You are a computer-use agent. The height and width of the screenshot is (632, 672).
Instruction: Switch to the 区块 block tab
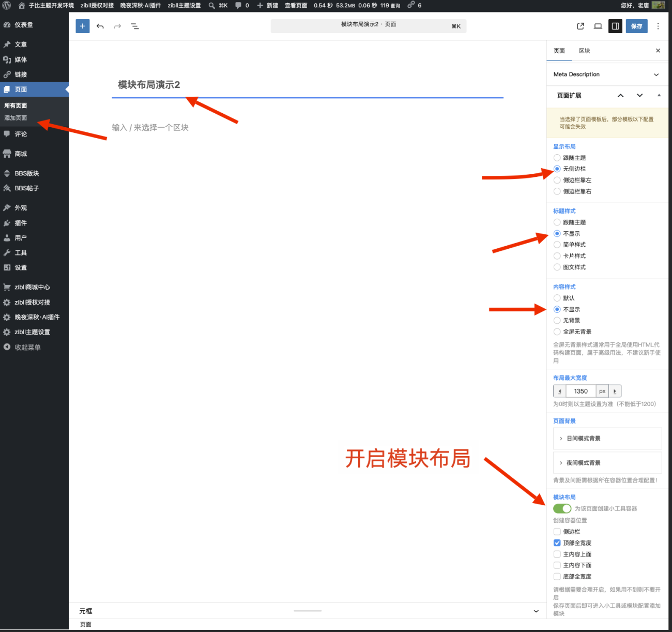[585, 51]
